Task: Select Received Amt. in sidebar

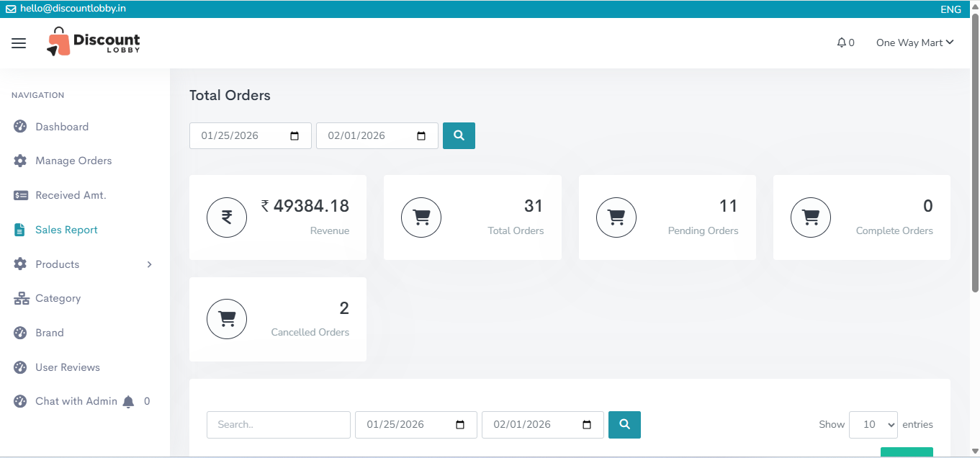Action: click(x=71, y=195)
